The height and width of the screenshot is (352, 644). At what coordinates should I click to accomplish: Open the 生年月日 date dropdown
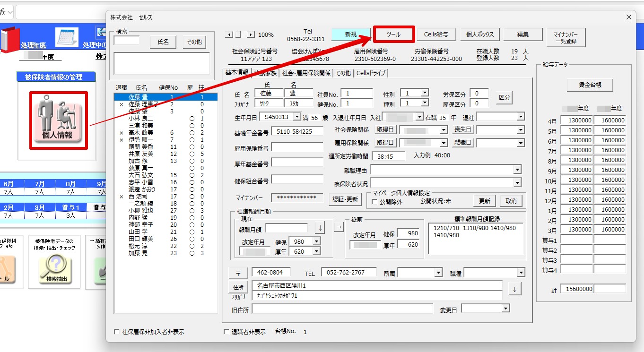[x=297, y=117]
